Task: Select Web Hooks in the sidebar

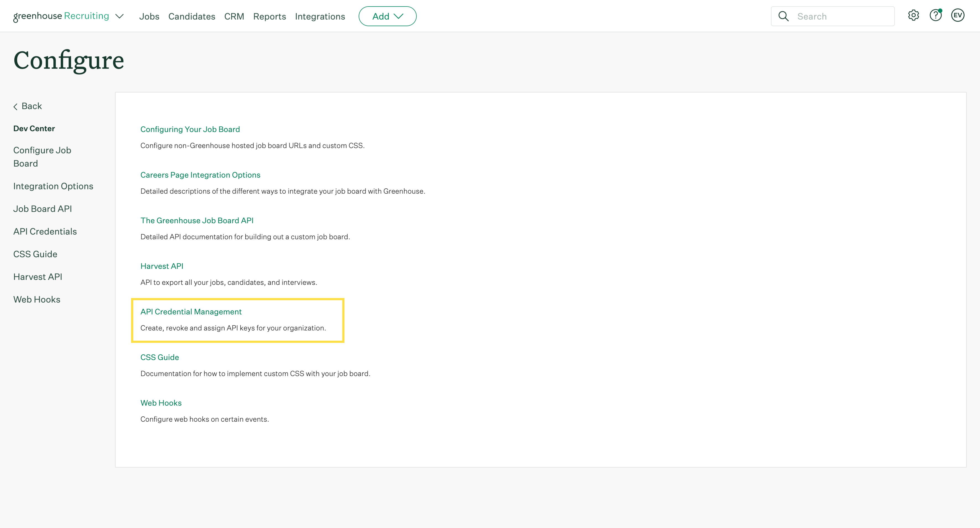Action: pos(37,300)
